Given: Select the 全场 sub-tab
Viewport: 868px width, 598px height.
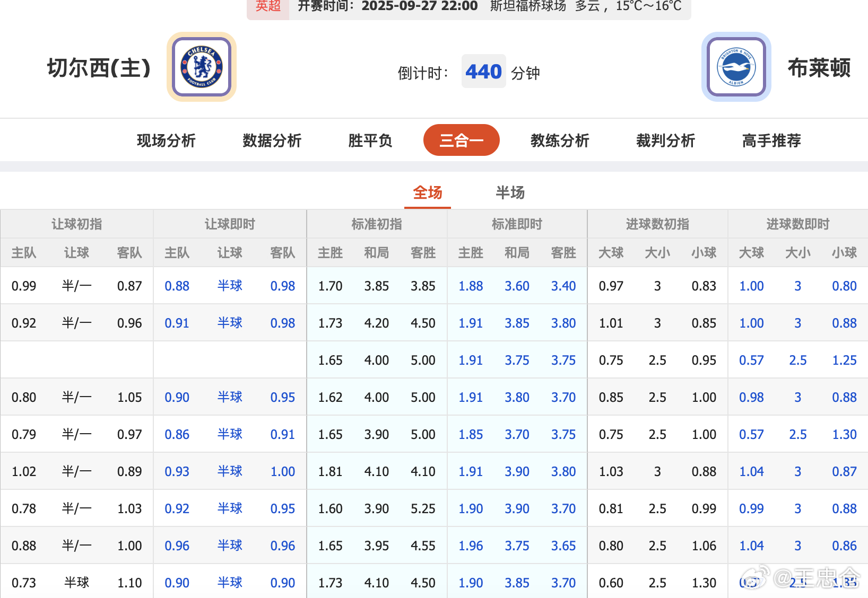Looking at the screenshot, I should point(428,192).
